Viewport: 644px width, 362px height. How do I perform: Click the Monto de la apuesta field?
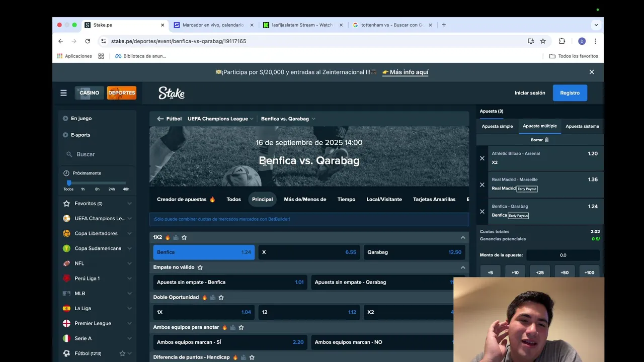[563, 255]
